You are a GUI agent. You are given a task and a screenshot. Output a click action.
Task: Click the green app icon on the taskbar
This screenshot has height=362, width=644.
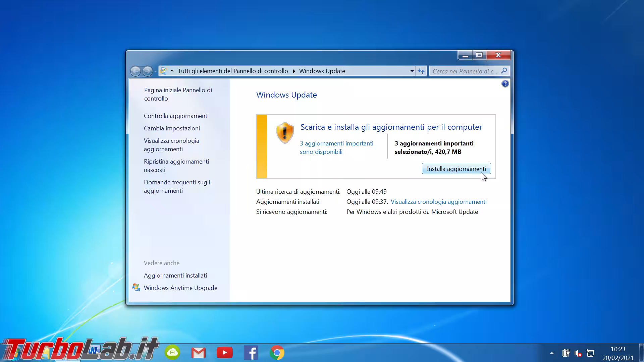172,353
